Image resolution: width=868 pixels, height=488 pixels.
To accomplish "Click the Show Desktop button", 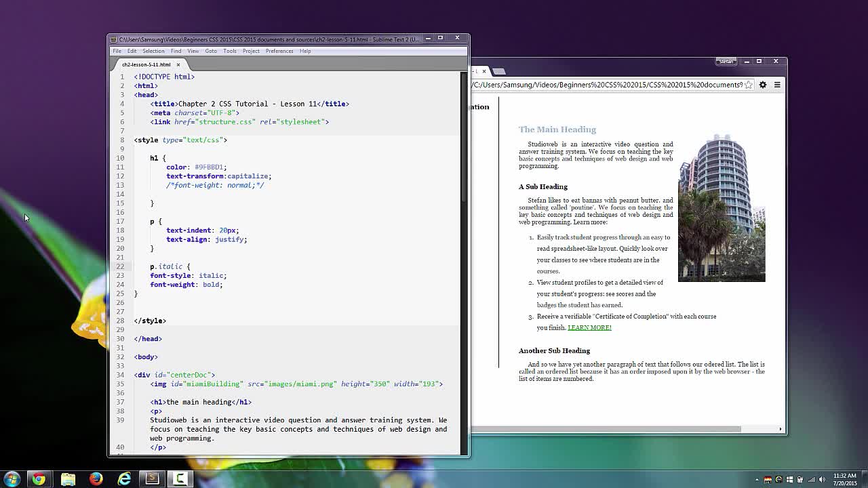I will point(865,479).
